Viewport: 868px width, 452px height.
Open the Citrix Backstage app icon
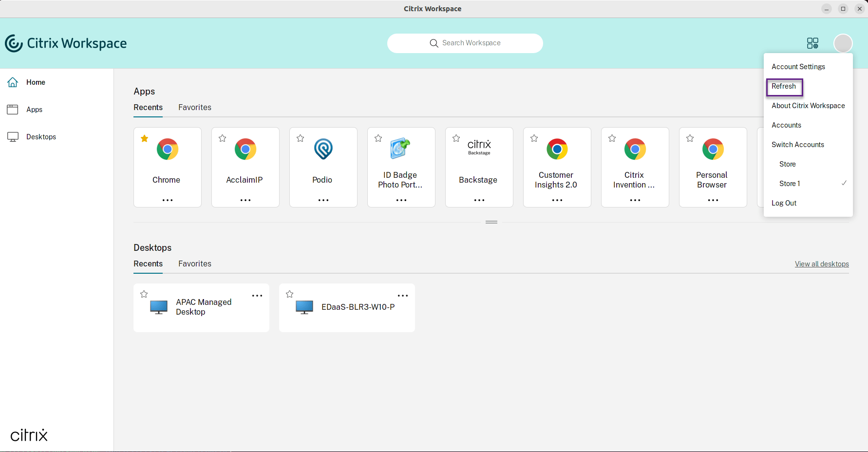(479, 147)
